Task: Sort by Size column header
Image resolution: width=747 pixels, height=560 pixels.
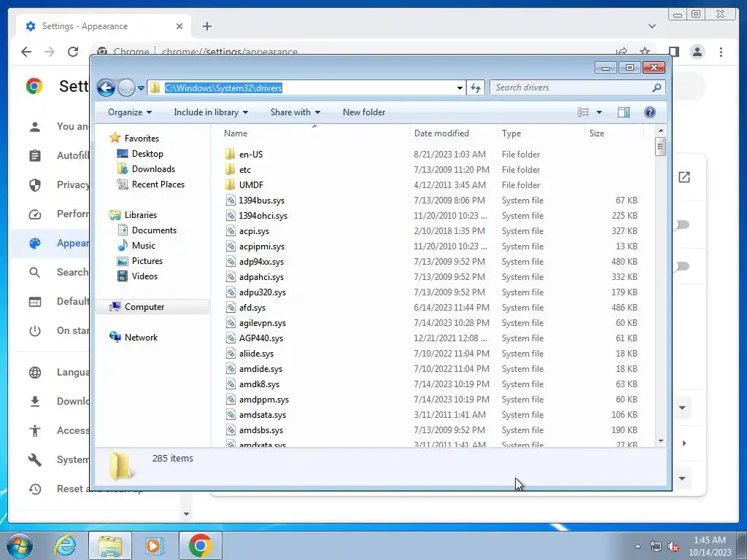Action: 597,133
